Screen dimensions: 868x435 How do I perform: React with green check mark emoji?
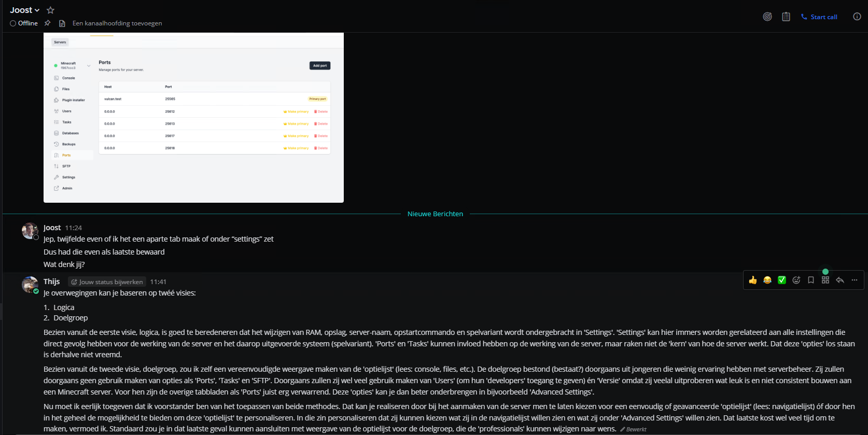[782, 280]
